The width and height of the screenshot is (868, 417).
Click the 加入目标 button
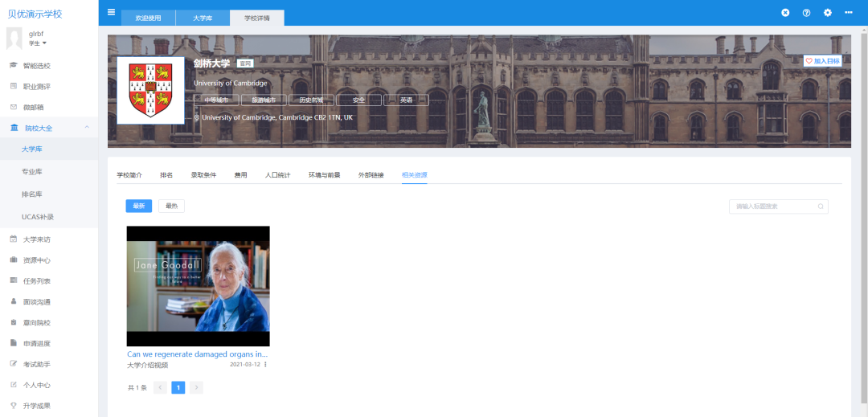coord(823,61)
